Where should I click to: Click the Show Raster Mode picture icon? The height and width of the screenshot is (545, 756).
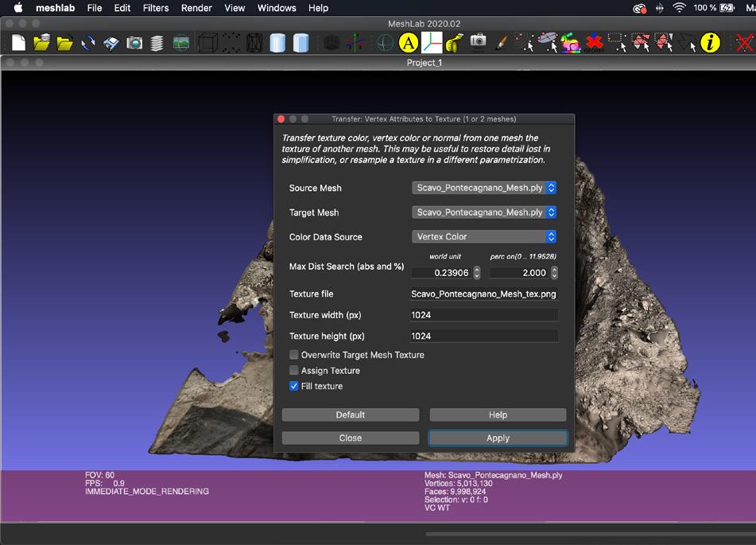[180, 43]
